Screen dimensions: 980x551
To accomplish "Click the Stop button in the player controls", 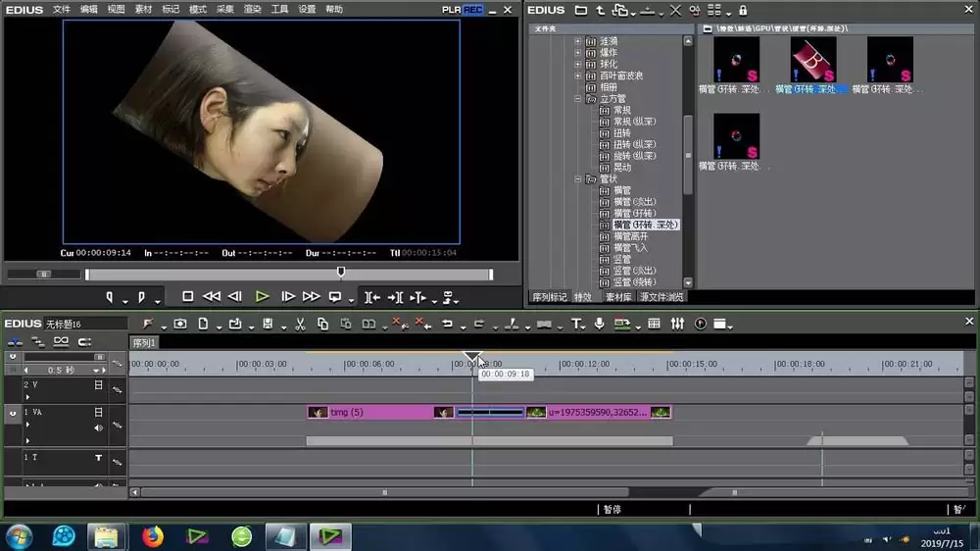I will [187, 296].
